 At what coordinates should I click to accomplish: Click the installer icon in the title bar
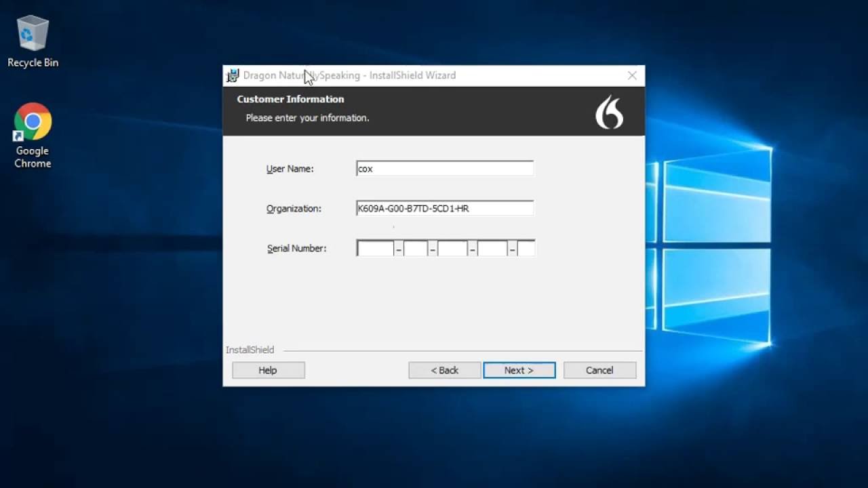(233, 75)
